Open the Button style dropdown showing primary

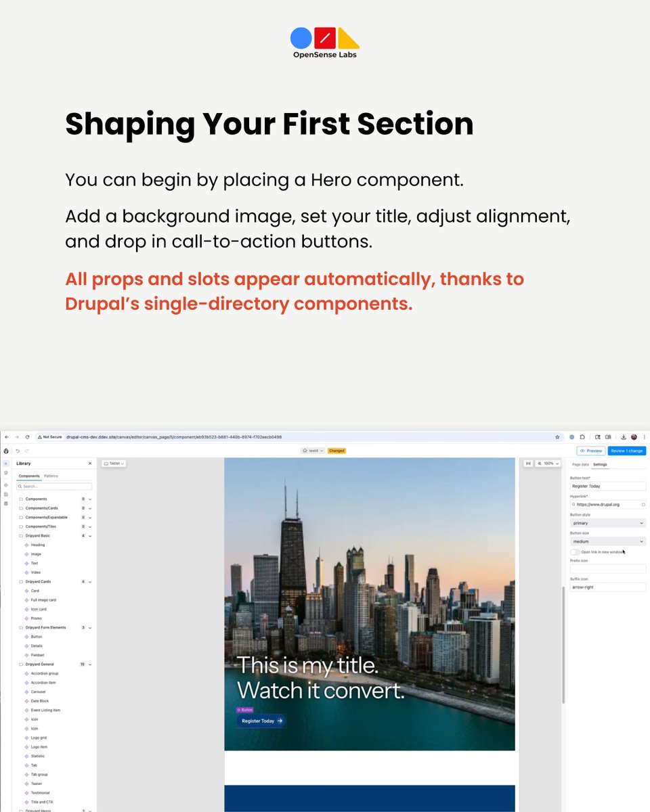click(x=608, y=523)
